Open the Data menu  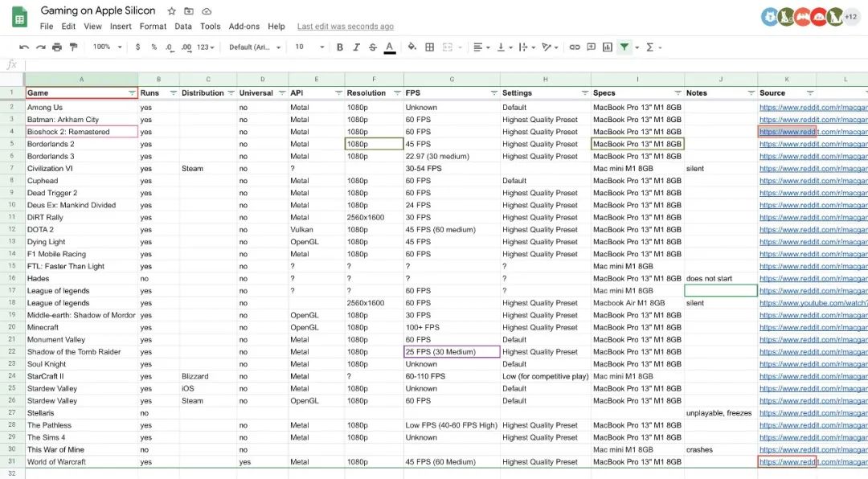pos(183,26)
